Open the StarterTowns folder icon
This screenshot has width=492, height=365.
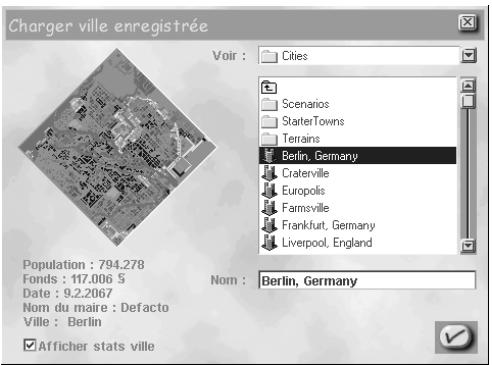point(269,122)
